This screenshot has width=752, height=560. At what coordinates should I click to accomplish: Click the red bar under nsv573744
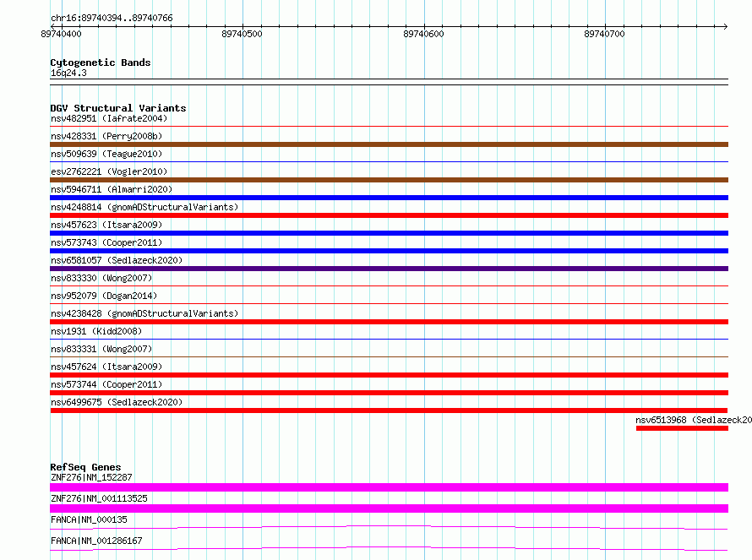(389, 393)
